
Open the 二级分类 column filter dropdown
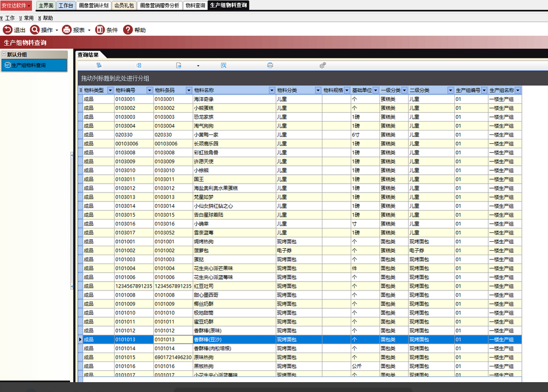click(x=450, y=91)
